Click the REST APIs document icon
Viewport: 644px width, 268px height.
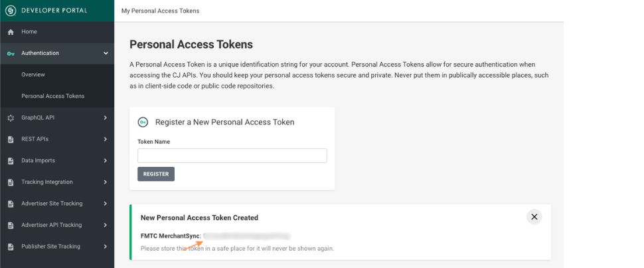coord(11,140)
